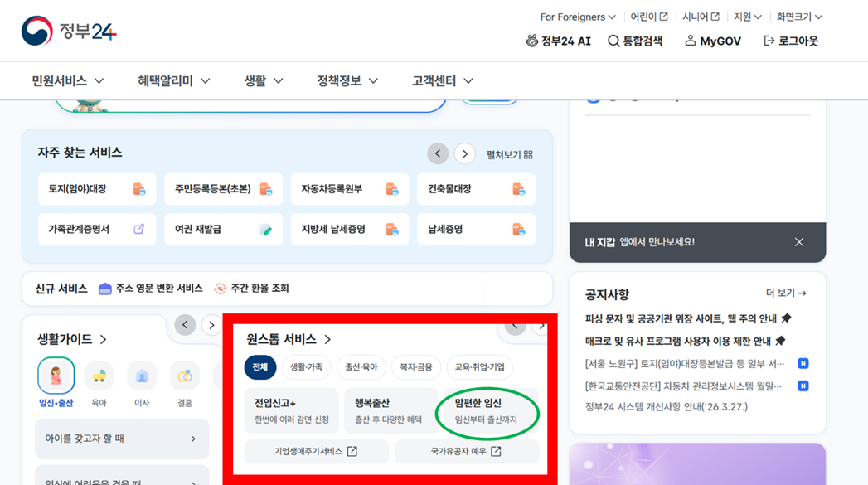868x485 pixels.
Task: Open 시니어 external link icon
Action: click(715, 17)
